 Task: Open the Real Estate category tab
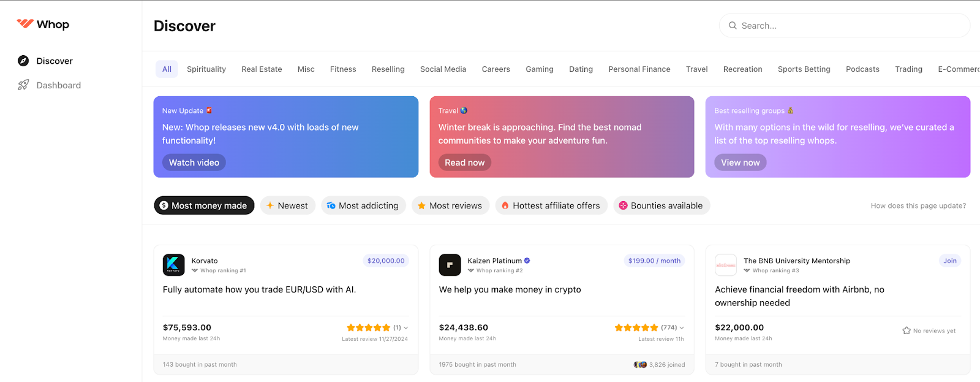point(262,69)
